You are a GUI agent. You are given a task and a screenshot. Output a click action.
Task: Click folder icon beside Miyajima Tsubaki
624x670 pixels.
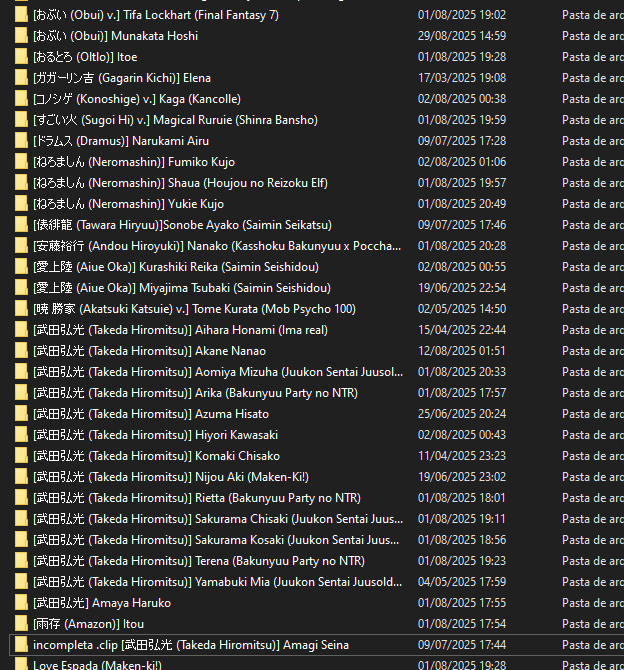(x=21, y=288)
